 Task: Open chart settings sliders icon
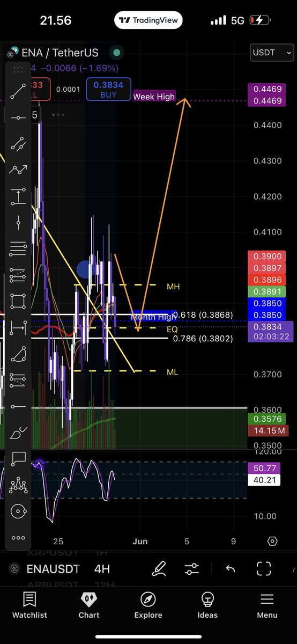192,569
